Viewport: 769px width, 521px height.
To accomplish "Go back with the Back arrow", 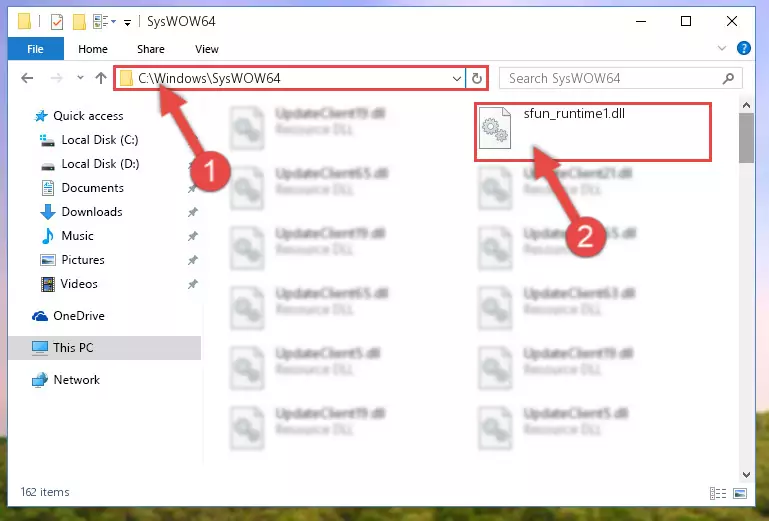I will tap(27, 78).
